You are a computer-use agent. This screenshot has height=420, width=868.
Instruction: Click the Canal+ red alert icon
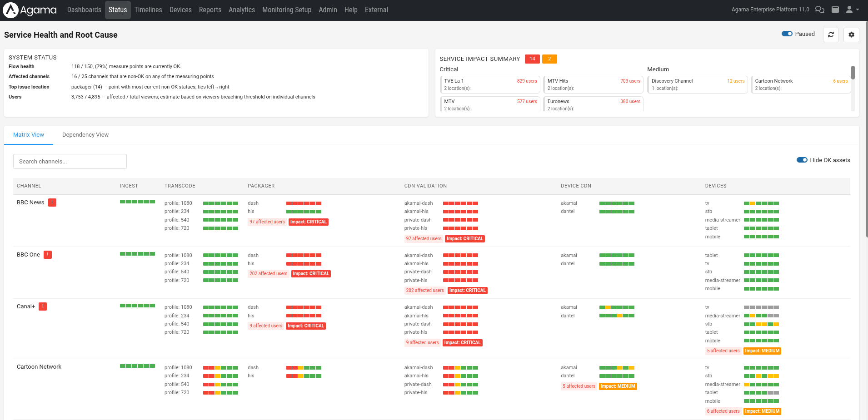[x=43, y=306]
